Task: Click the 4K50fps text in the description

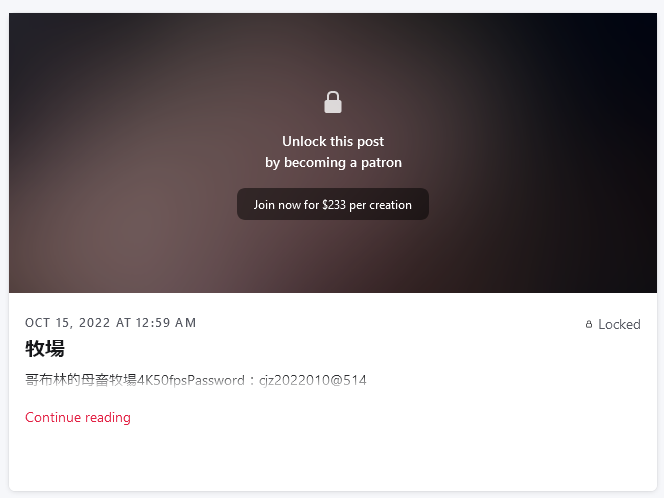Action: pyautogui.click(x=162, y=380)
